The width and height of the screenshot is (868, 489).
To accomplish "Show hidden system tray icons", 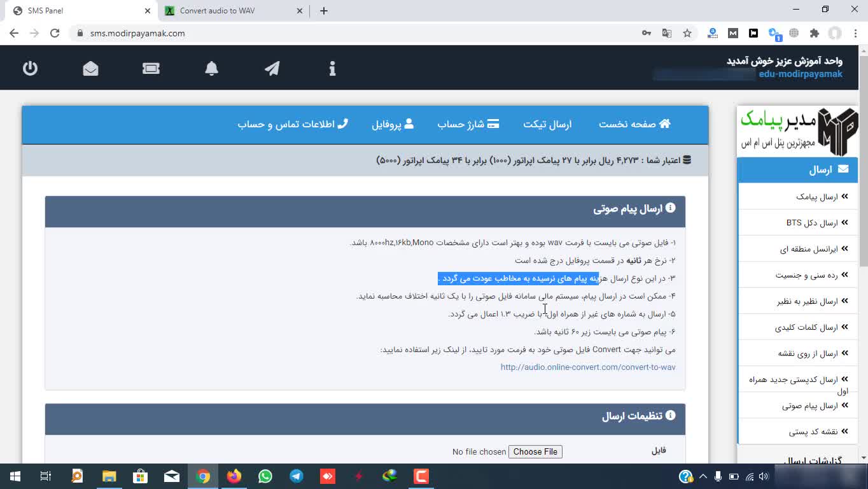I will pos(703,476).
